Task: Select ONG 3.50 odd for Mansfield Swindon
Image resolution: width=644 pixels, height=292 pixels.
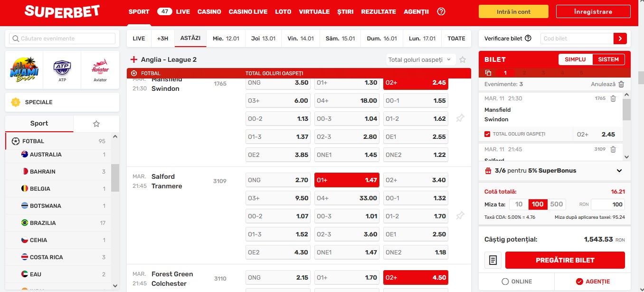Action: (278, 83)
